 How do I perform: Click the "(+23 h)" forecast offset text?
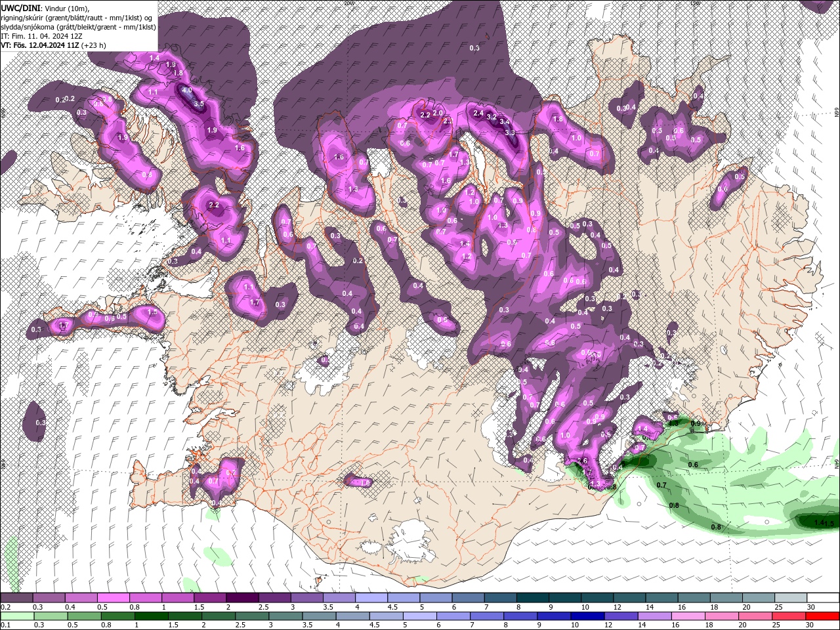pos(94,45)
